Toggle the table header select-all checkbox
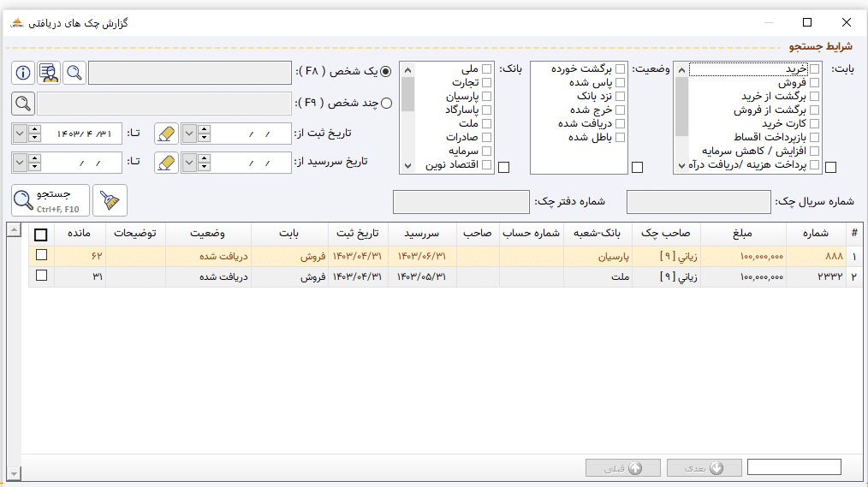Screen dimensions: 868x487 (x=40, y=235)
